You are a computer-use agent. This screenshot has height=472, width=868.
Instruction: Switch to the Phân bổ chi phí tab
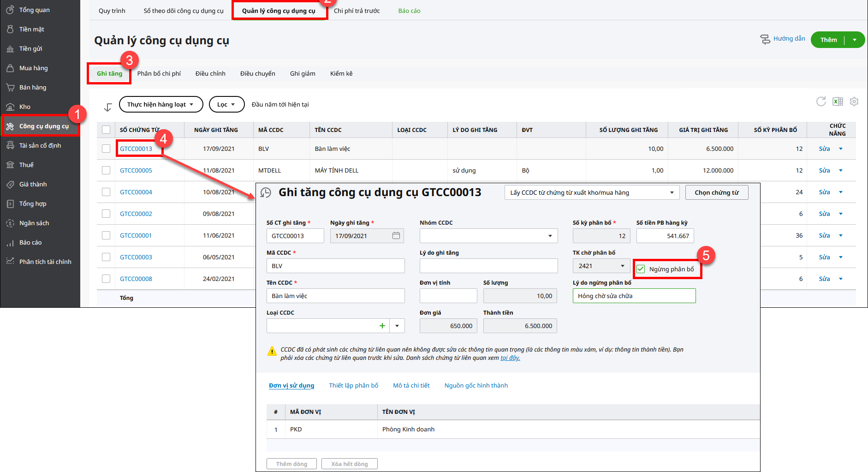[159, 73]
